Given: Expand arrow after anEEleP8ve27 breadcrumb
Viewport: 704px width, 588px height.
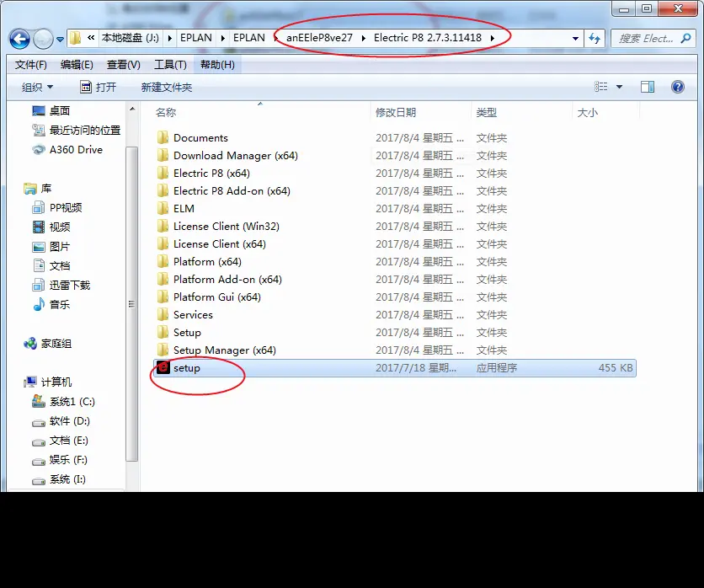Looking at the screenshot, I should 363,38.
